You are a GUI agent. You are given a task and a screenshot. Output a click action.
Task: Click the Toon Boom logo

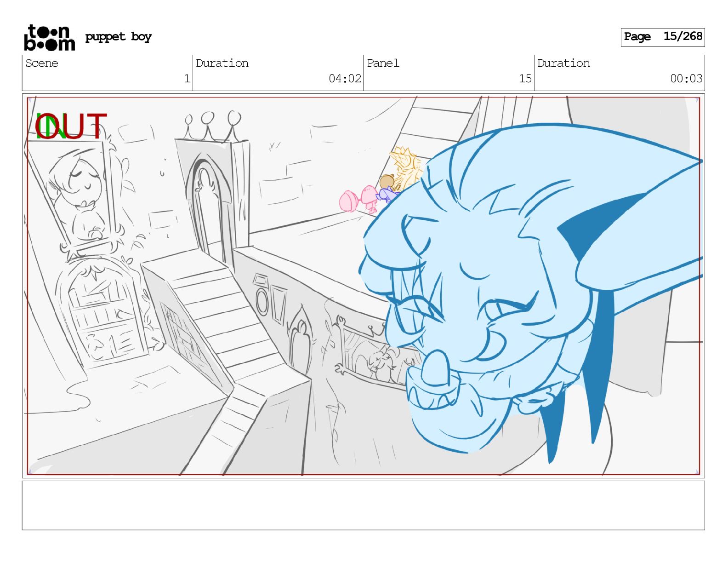[x=49, y=37]
